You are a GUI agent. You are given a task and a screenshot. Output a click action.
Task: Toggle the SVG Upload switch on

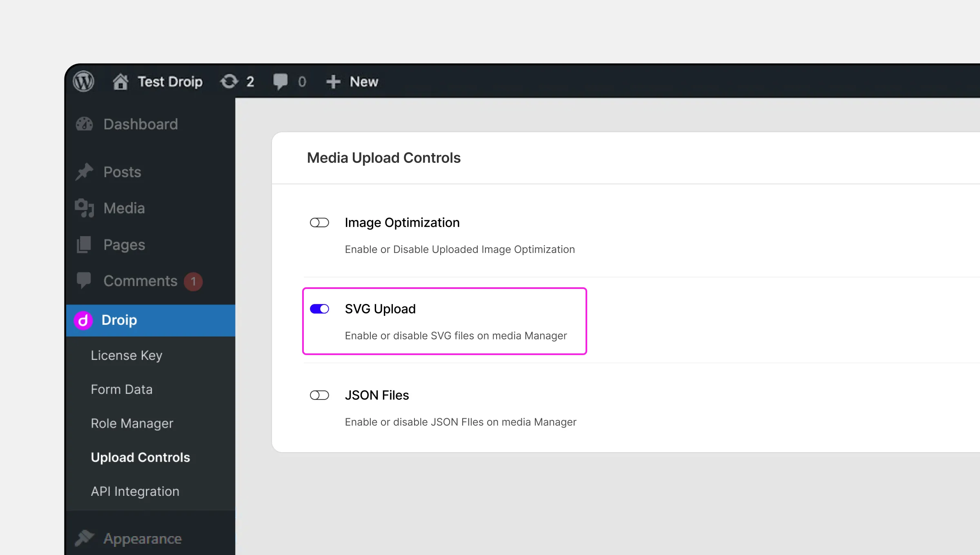click(319, 309)
